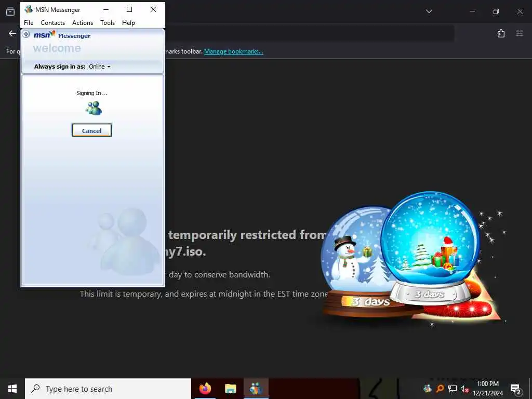Viewport: 532px width, 399px height.
Task: Open network status in system tray
Action: [x=453, y=389]
